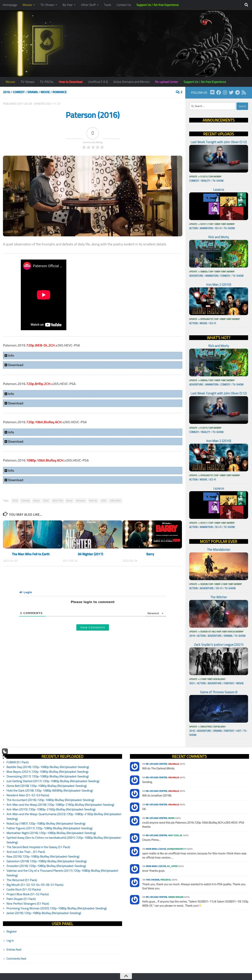Screen dimensions: 252x980
Task: Open the Paterson (2016) title link
Action: click(x=93, y=115)
